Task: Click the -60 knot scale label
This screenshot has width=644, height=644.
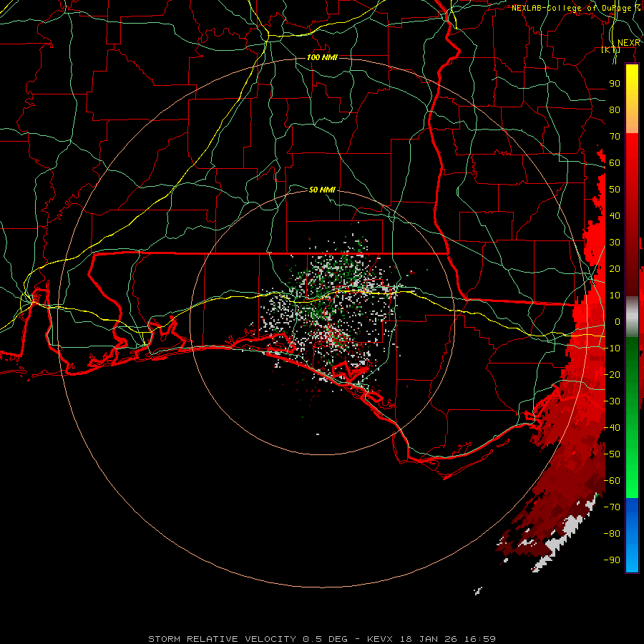Action: (x=612, y=481)
